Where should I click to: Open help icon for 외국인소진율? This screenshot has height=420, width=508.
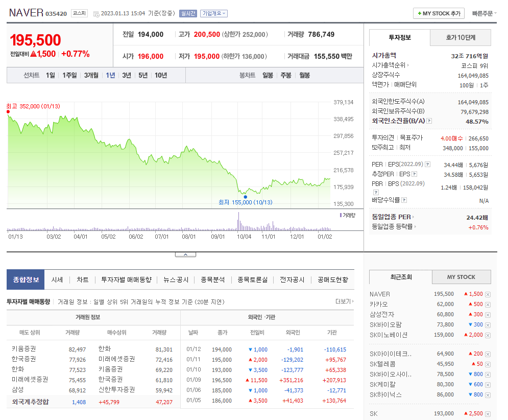click(429, 121)
